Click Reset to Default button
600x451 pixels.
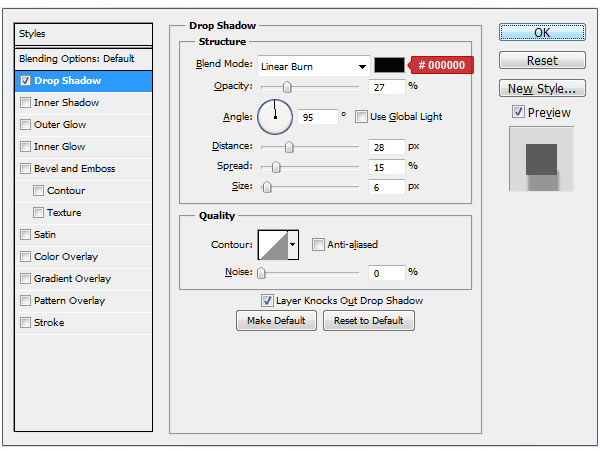point(369,321)
